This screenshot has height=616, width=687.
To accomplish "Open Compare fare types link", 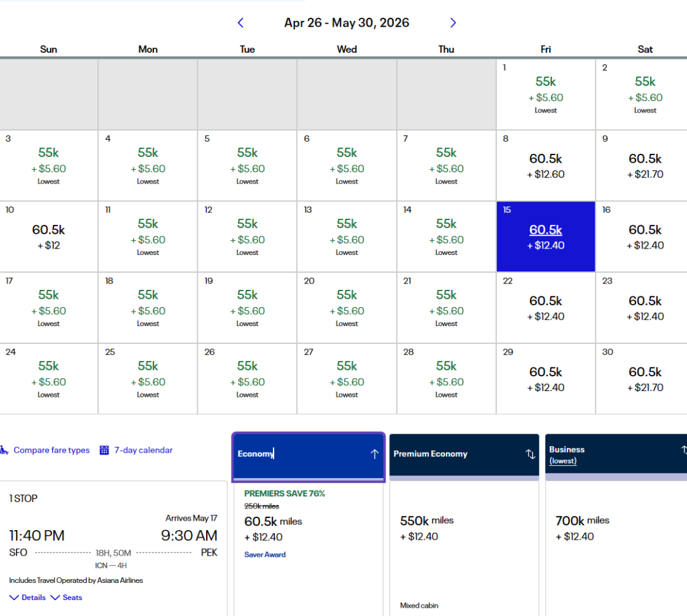I will (x=52, y=450).
